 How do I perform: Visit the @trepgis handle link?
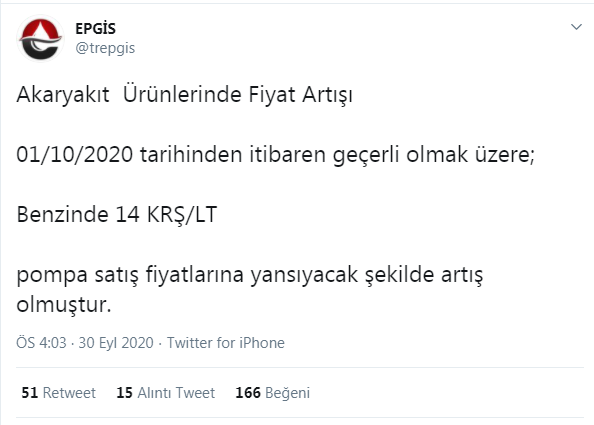point(105,48)
